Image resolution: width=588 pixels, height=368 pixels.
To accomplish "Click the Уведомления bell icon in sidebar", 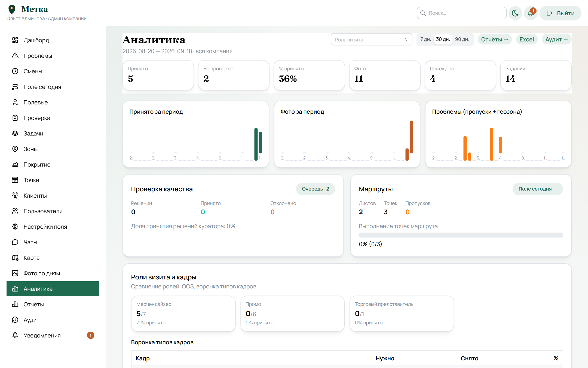I will (15, 335).
